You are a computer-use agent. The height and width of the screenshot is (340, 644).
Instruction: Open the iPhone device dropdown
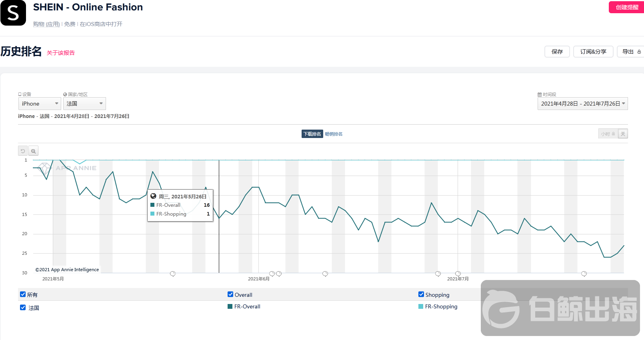40,104
